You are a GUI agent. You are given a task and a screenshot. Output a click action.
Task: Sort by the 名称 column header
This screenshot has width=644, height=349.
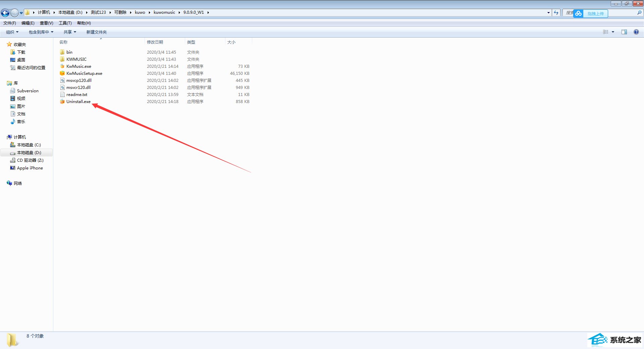click(x=63, y=42)
